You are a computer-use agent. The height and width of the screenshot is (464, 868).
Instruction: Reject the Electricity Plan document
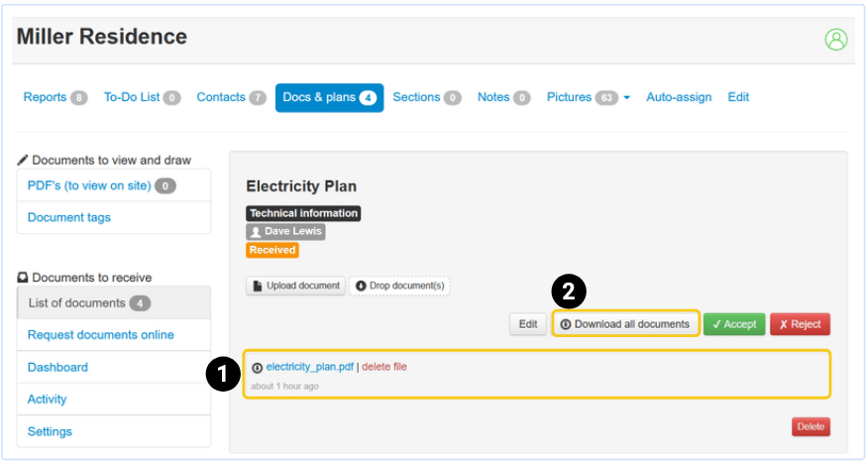click(800, 324)
